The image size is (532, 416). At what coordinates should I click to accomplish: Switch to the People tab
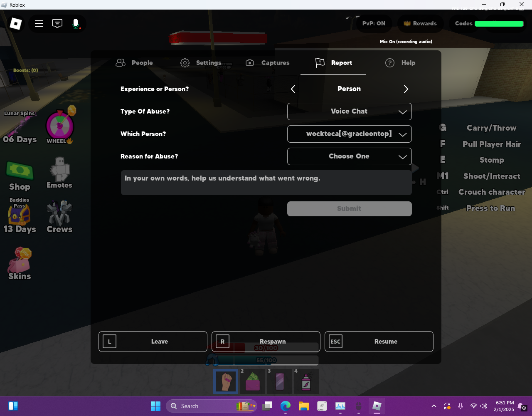[x=134, y=63]
